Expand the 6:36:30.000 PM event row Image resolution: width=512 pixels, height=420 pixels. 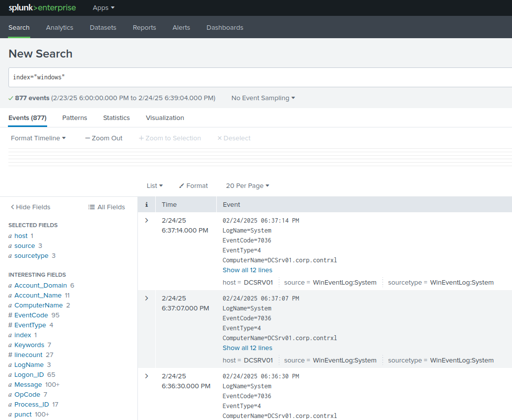[147, 376]
